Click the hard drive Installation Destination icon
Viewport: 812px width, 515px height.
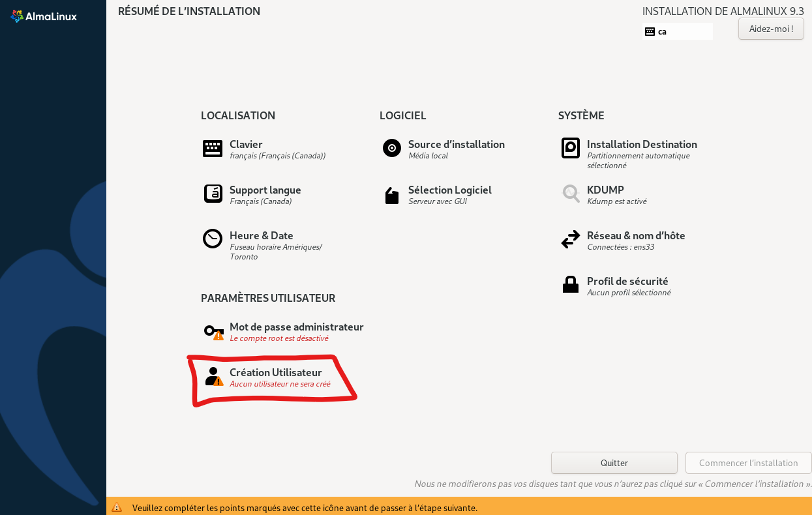point(570,148)
